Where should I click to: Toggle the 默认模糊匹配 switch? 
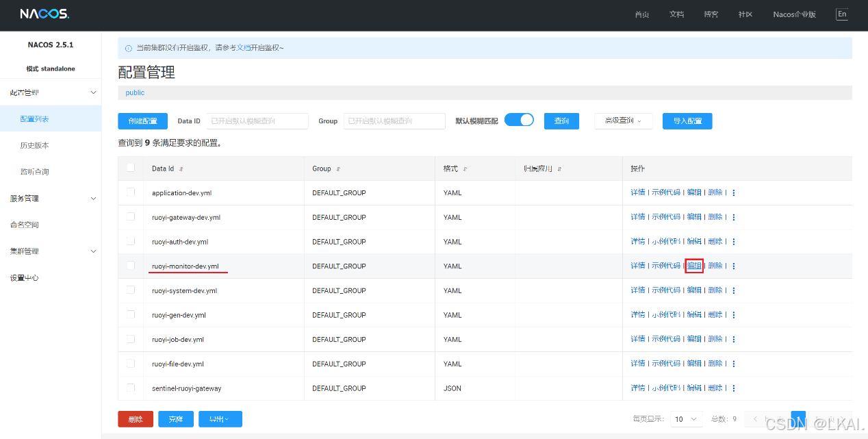click(x=519, y=120)
